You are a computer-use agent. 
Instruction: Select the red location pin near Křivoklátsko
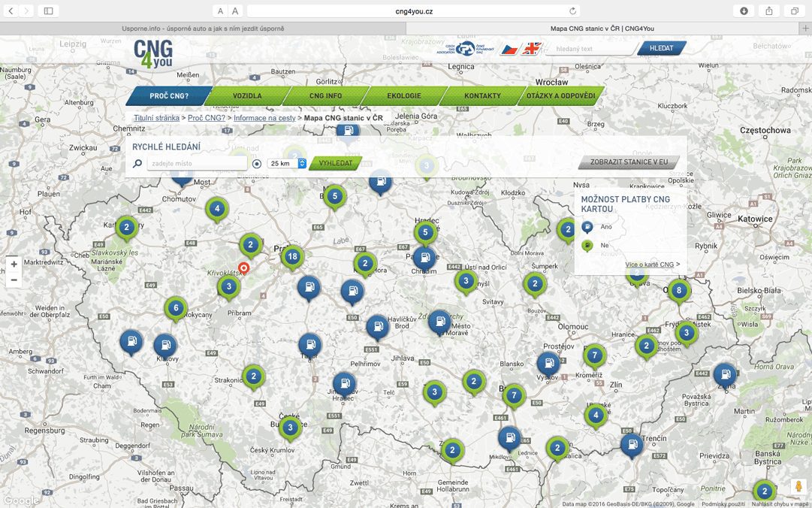[243, 268]
